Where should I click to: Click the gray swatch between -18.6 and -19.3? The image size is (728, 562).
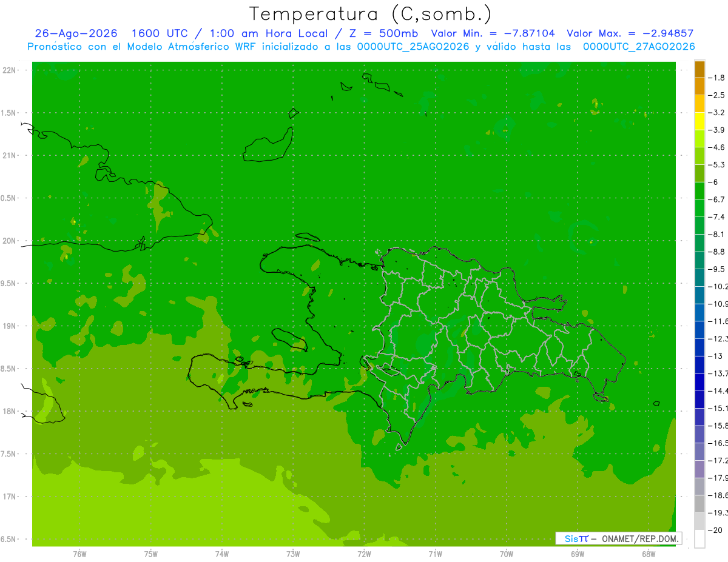click(699, 504)
